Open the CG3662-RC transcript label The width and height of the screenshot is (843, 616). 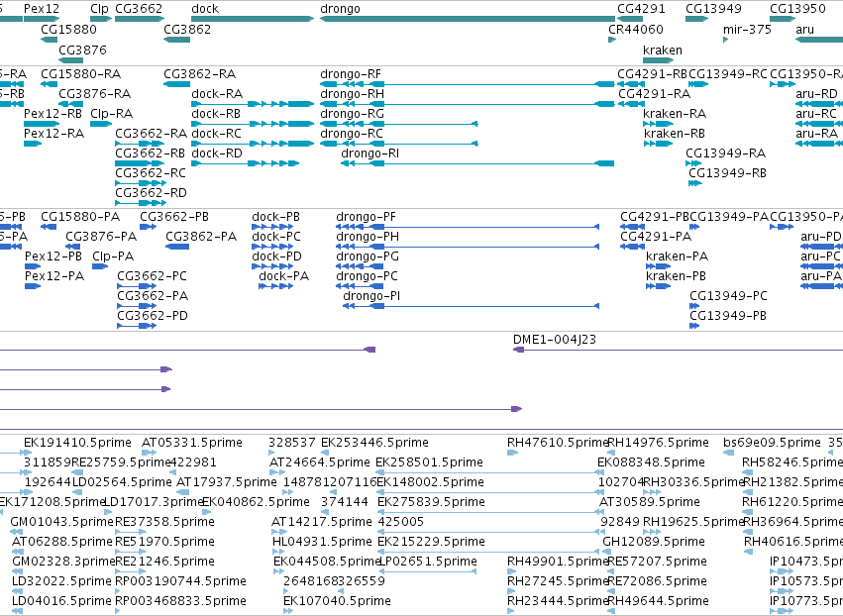pos(151,173)
